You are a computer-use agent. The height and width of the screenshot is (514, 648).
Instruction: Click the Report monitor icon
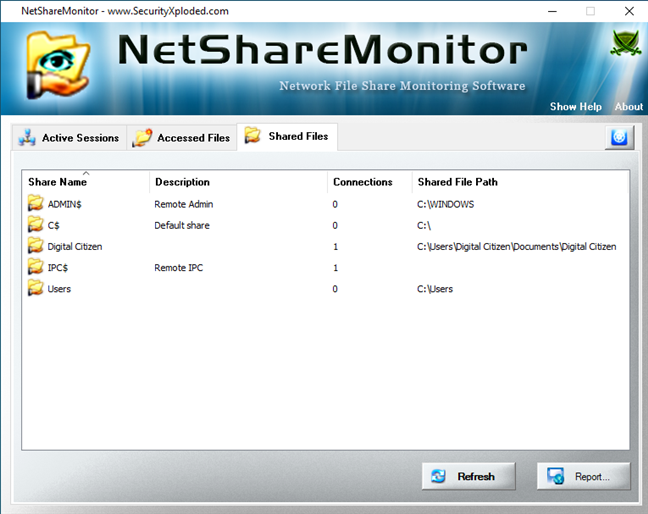[555, 476]
